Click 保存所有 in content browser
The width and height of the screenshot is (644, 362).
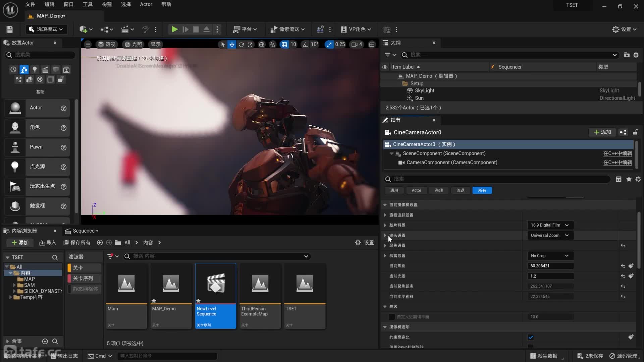77,243
